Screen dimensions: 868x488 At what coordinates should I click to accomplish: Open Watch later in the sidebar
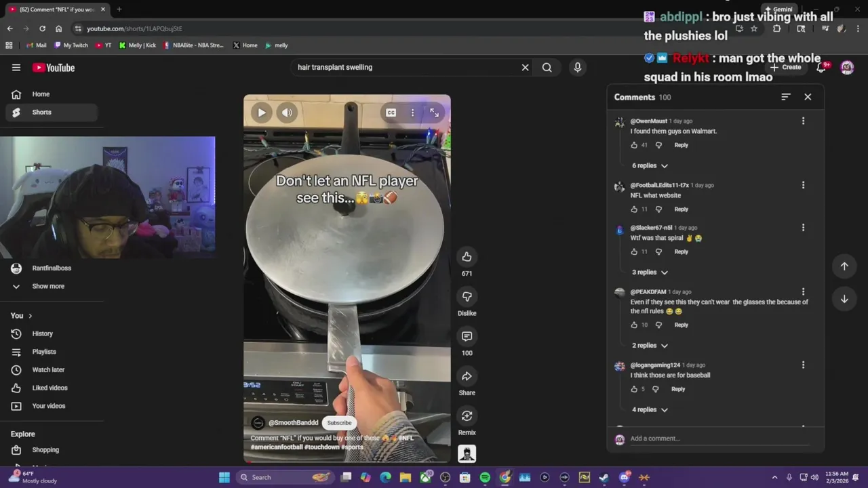click(52, 370)
